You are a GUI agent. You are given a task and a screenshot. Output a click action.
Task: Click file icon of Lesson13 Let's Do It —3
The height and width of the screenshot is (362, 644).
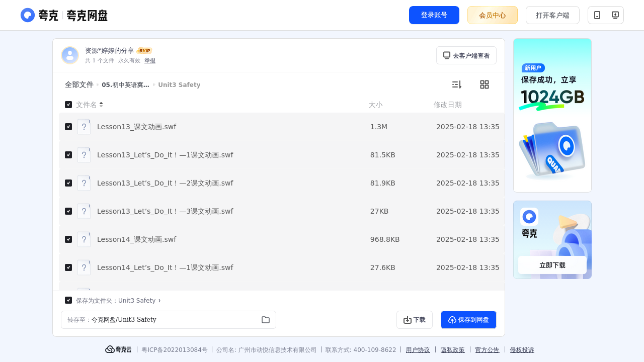(84, 211)
